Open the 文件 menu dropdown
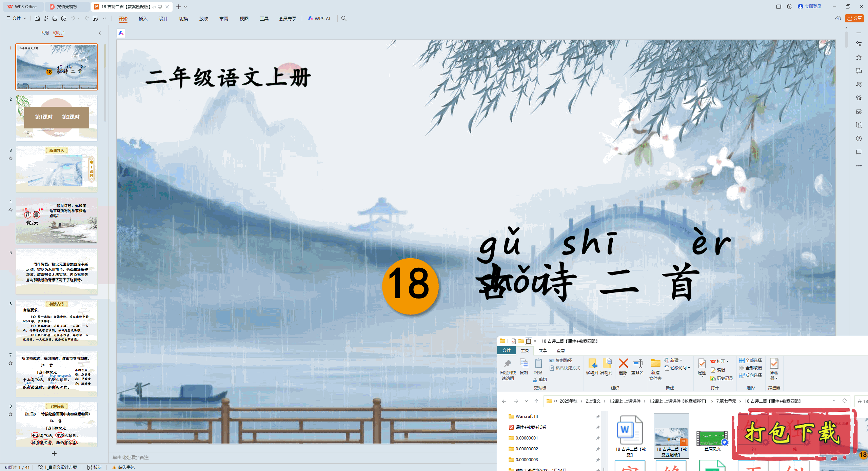The height and width of the screenshot is (471, 868). coord(16,18)
